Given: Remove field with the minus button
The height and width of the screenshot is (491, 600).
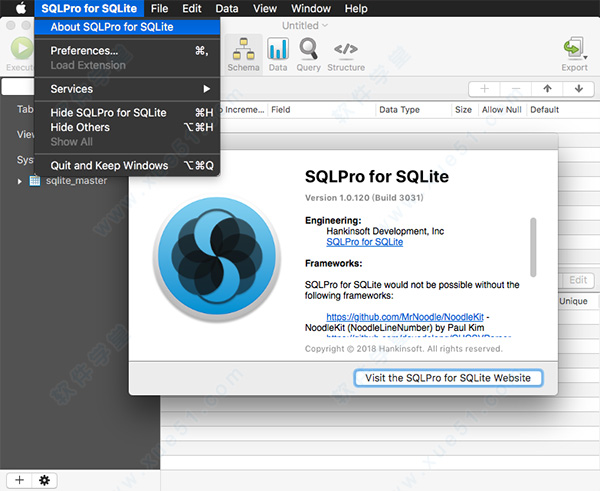Looking at the screenshot, I should click(x=516, y=89).
